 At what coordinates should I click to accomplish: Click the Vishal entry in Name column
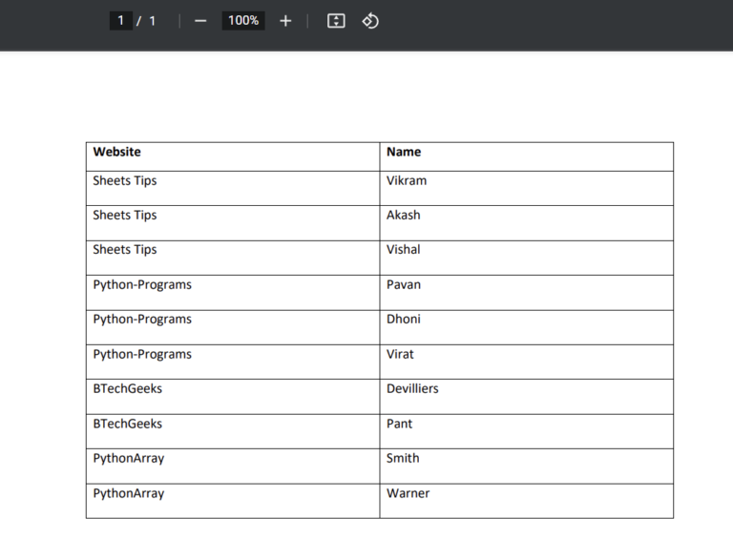pos(404,250)
